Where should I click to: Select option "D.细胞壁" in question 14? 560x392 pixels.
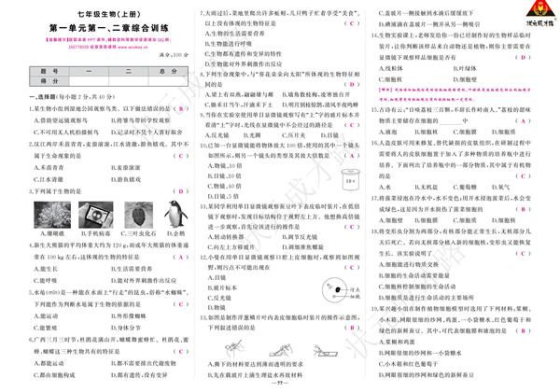tap(465, 79)
